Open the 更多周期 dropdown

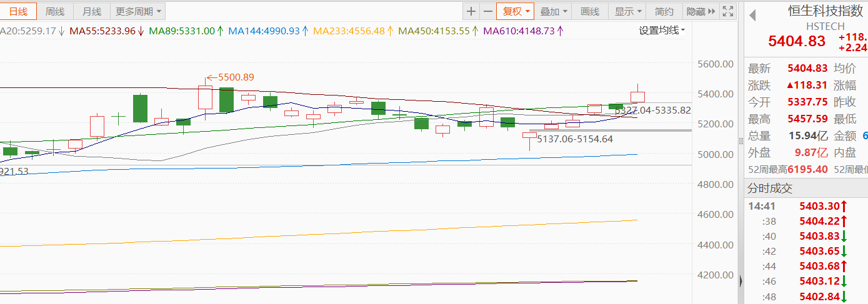(138, 11)
